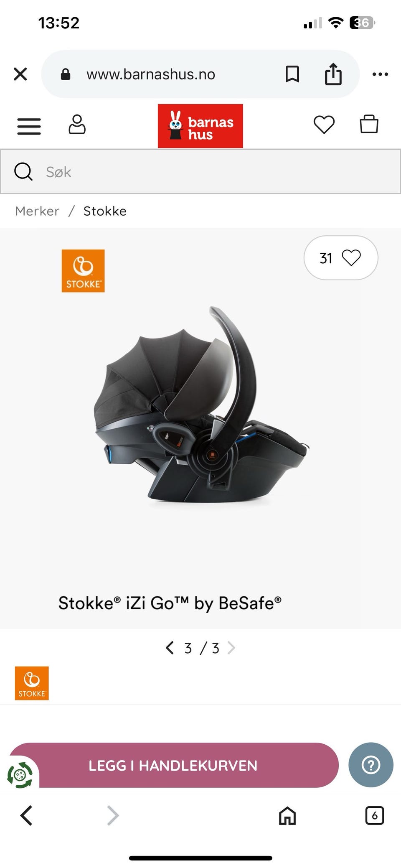
Task: Open the browser tabs counter showing 6
Action: click(374, 815)
